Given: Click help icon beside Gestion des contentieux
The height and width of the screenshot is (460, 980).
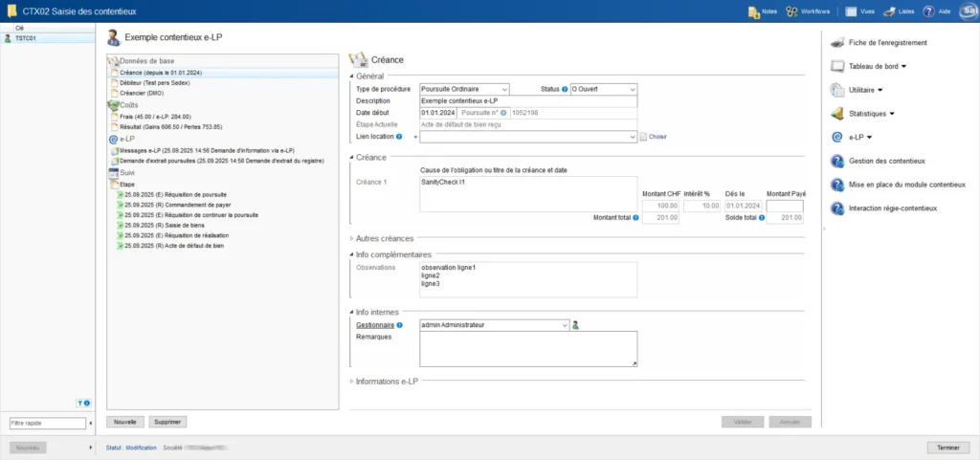Looking at the screenshot, I should coord(836,161).
